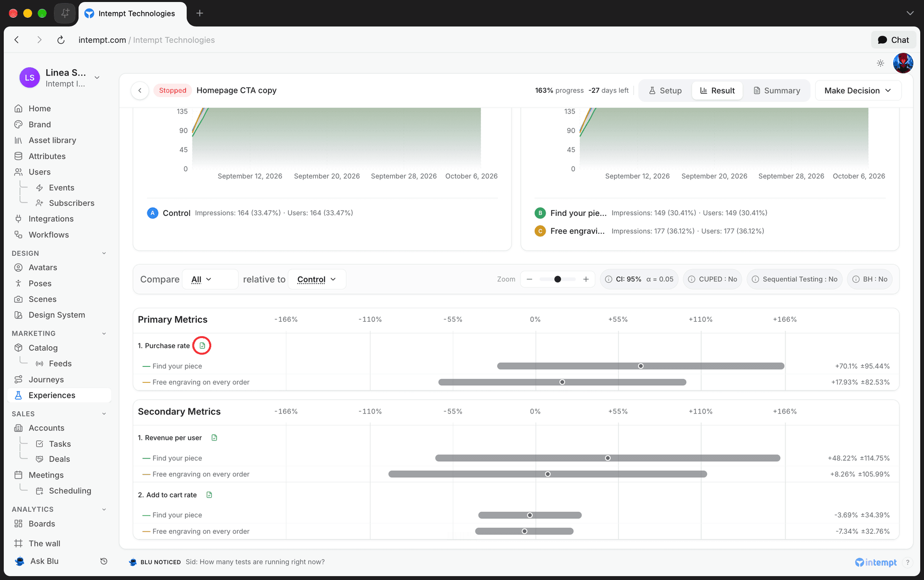The image size is (924, 580).
Task: Click the Zoom slider handle
Action: pyautogui.click(x=557, y=279)
